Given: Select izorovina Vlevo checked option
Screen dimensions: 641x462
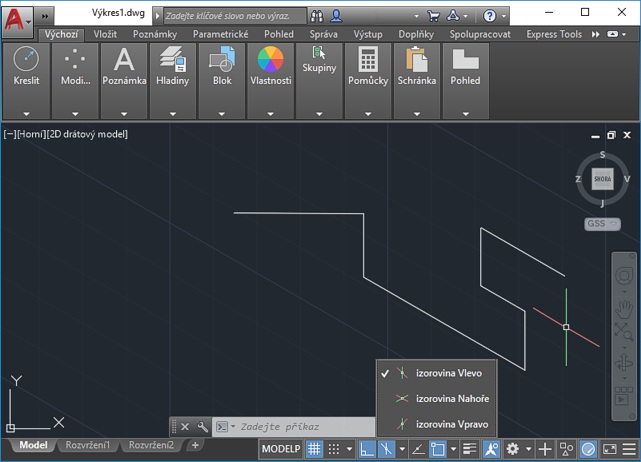Looking at the screenshot, I should coord(437,373).
